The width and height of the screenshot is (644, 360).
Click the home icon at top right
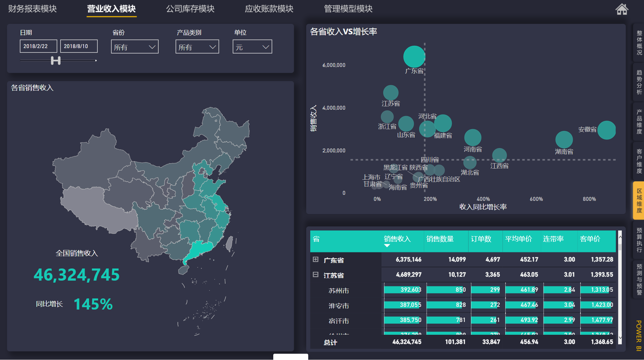click(x=621, y=9)
